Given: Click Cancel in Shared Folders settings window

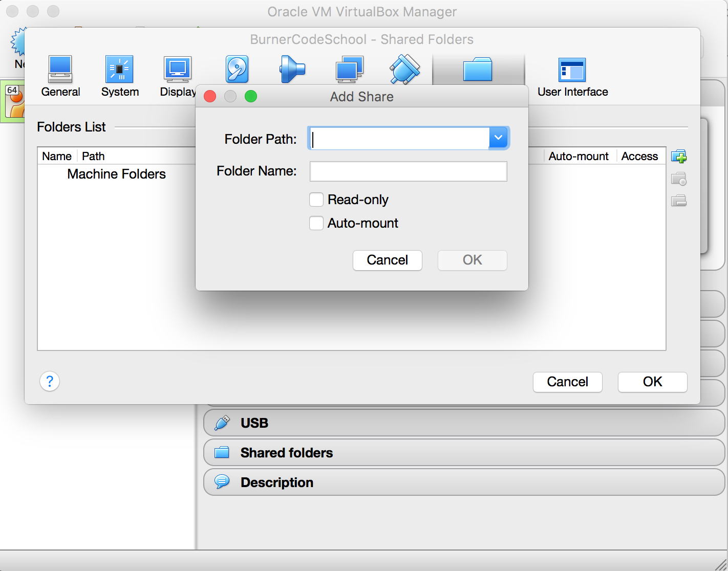Looking at the screenshot, I should coord(568,382).
